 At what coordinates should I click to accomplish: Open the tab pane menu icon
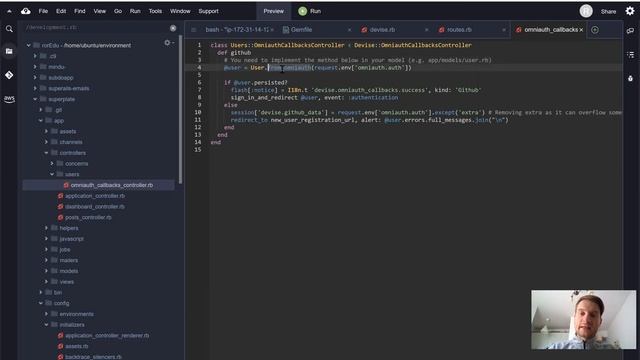[x=194, y=30]
